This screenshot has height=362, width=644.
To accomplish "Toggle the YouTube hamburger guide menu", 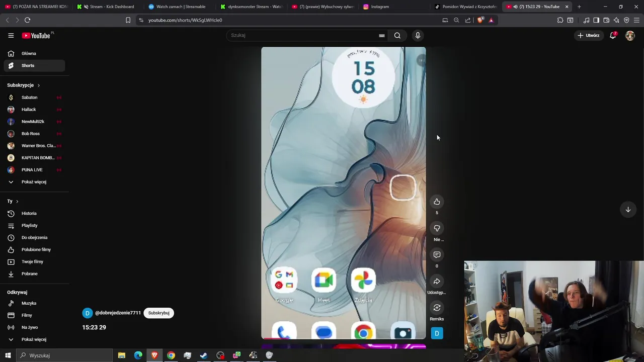I will pyautogui.click(x=11, y=35).
